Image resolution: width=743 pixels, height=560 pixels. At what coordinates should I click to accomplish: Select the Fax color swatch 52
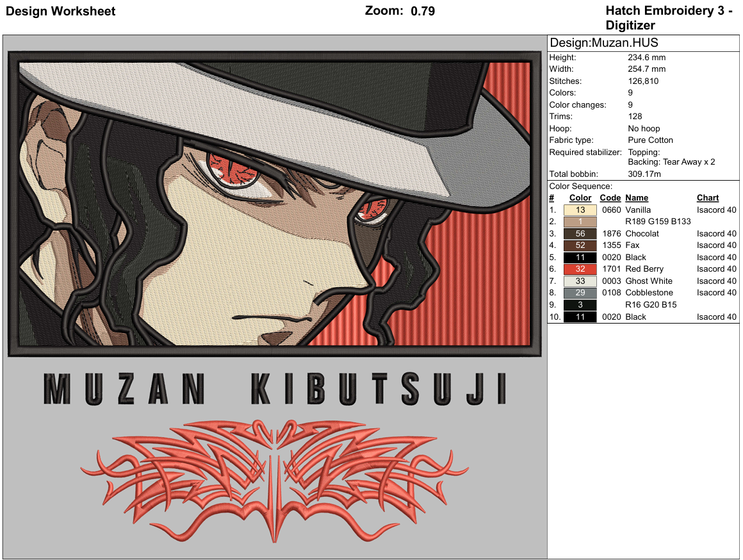(x=580, y=245)
